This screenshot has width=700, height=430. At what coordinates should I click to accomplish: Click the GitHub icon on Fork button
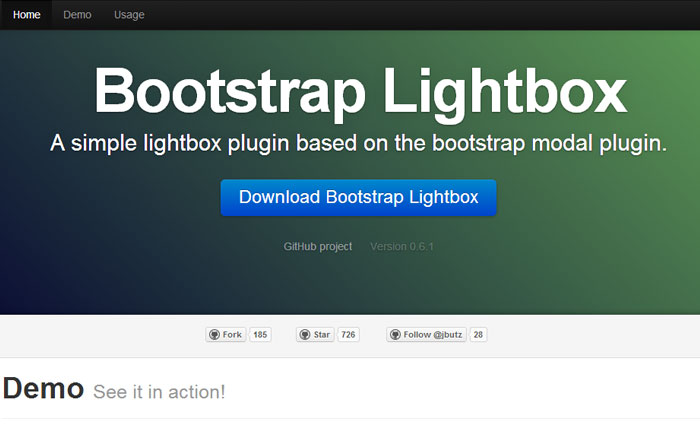(x=214, y=334)
